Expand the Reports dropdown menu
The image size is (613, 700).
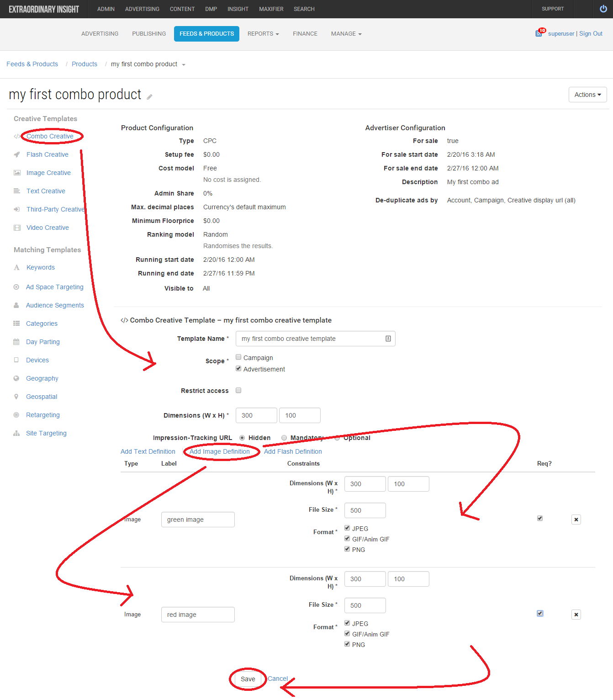tap(263, 34)
